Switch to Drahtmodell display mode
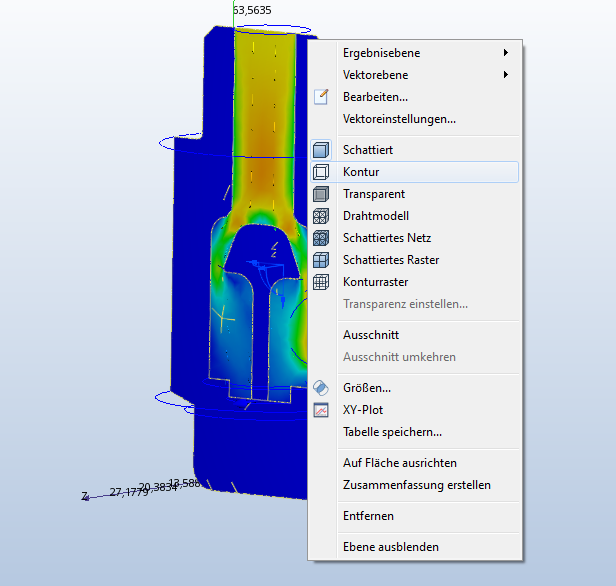 coord(415,216)
